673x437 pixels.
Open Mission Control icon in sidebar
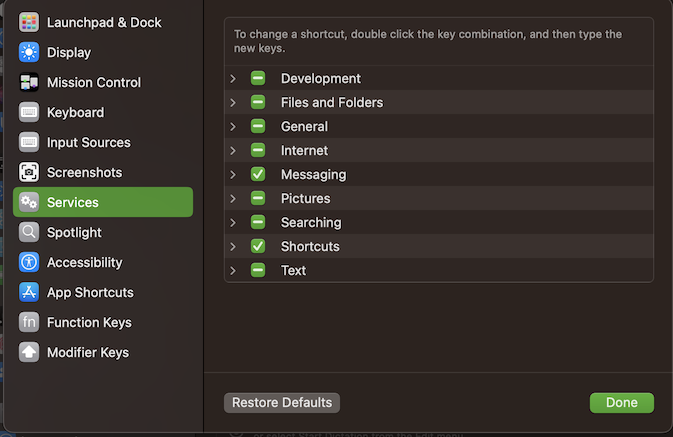29,82
